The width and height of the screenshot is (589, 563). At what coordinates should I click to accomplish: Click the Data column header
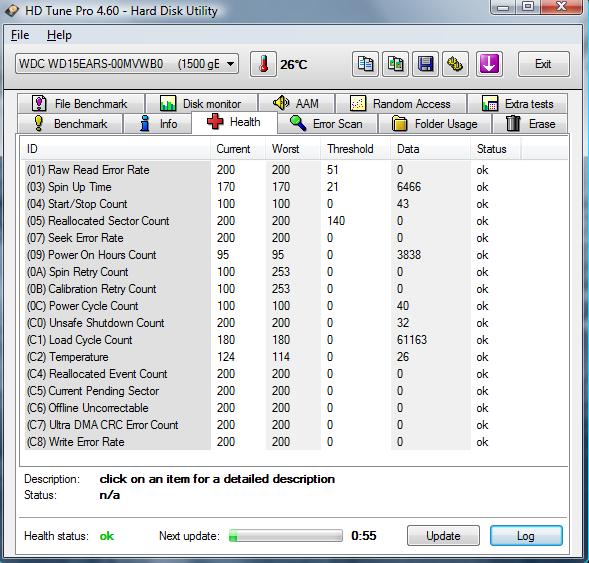430,149
